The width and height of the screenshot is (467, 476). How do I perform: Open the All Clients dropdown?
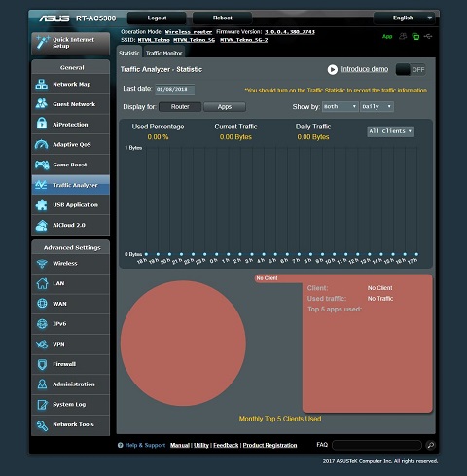pos(390,131)
